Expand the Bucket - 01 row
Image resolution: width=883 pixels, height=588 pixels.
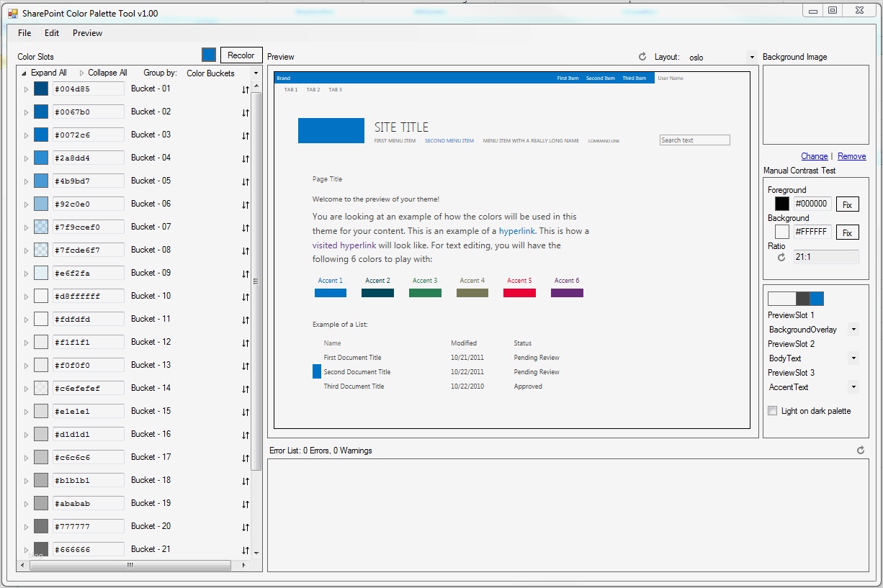pos(26,89)
